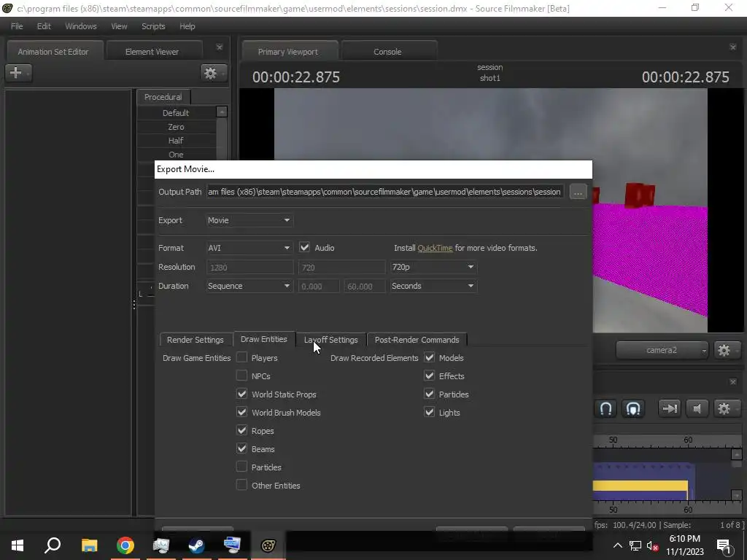This screenshot has height=560, width=747.
Task: Uncheck recorded Effects checkbox
Action: [x=429, y=376]
